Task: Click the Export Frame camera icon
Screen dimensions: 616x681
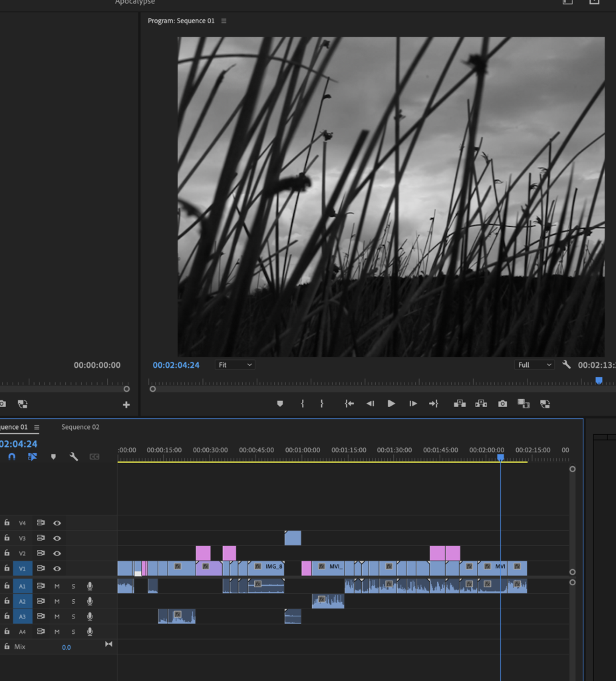Action: 502,404
